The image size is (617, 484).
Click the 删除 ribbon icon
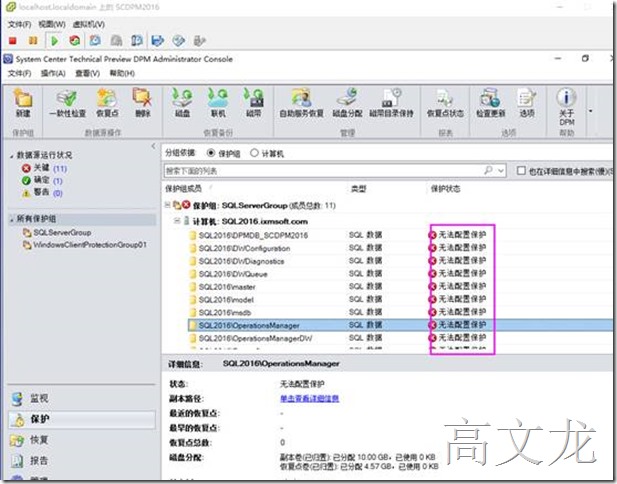tap(142, 103)
